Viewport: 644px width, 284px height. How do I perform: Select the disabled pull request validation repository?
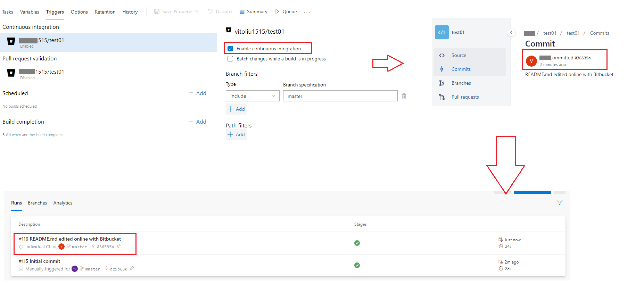point(108,74)
